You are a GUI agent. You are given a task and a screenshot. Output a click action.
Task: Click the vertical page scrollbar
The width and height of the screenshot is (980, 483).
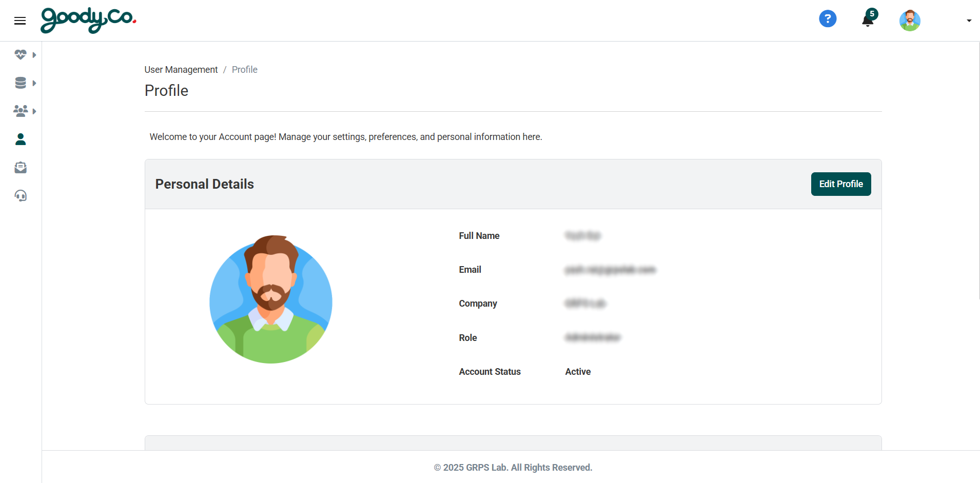coord(977,154)
